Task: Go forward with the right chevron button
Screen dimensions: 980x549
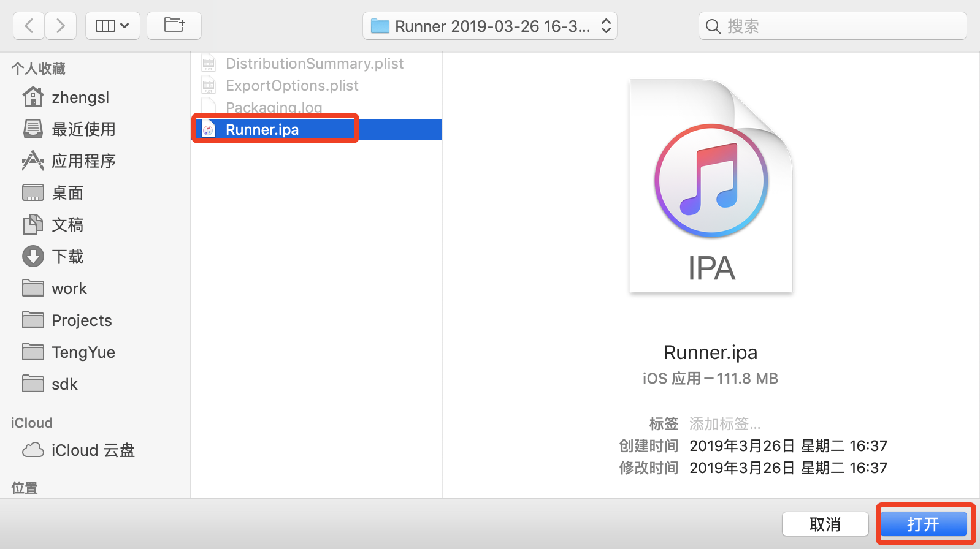Action: click(60, 26)
